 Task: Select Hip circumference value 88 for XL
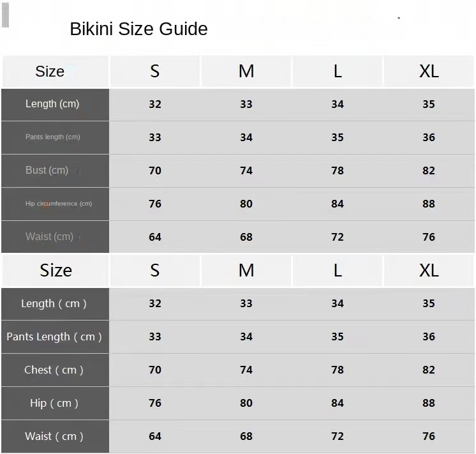point(429,204)
